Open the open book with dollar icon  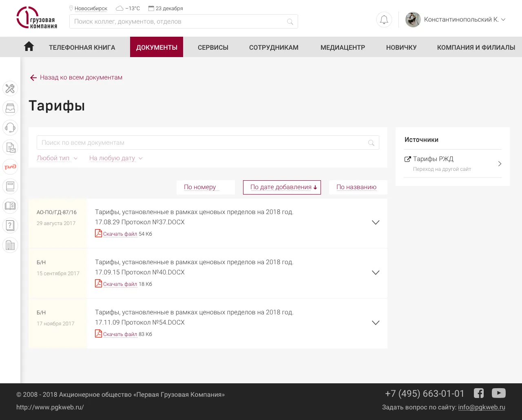10,206
